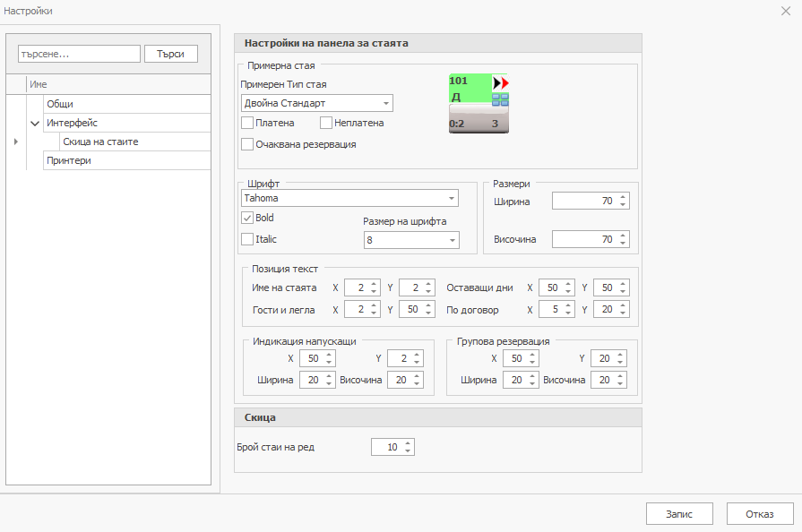The image size is (802, 532).
Task: Click the red arrival arrow icon on room preview
Action: pos(504,83)
